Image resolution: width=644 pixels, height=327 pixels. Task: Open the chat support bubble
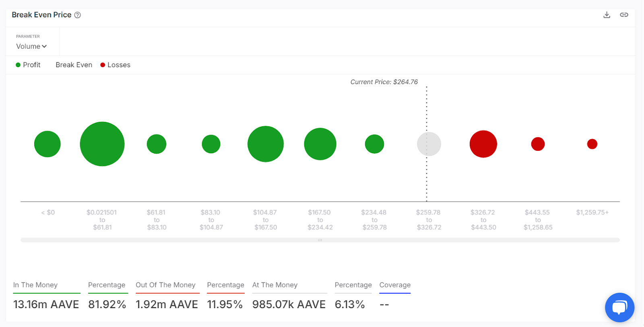pyautogui.click(x=619, y=307)
